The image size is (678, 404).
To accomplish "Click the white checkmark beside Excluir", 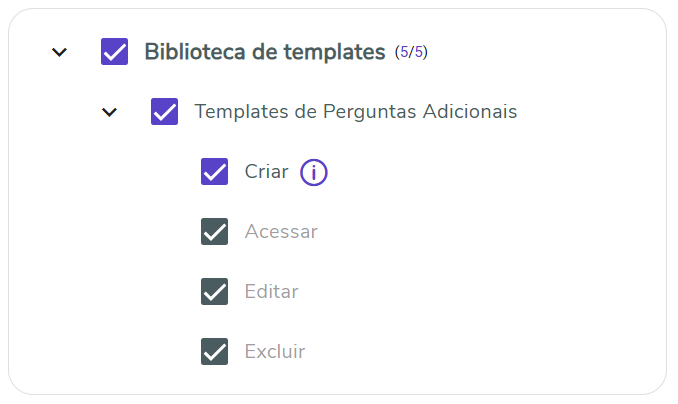I will click(215, 352).
